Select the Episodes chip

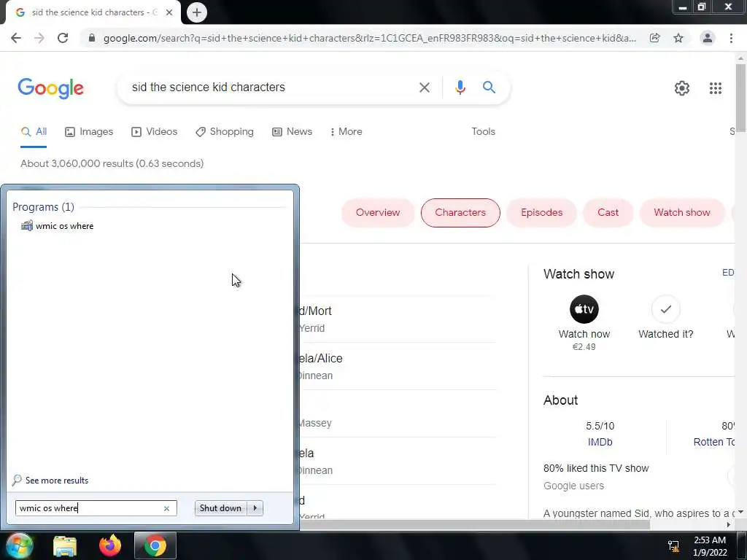[x=542, y=213]
